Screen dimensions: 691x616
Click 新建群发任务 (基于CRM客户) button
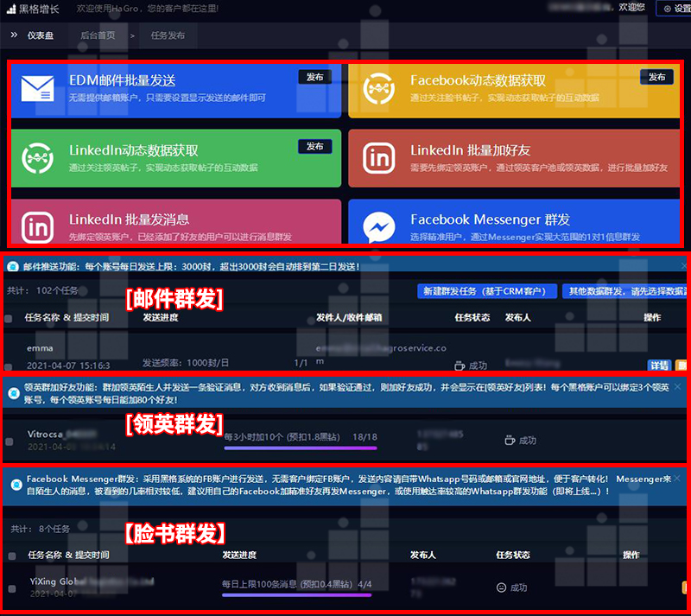coord(485,291)
